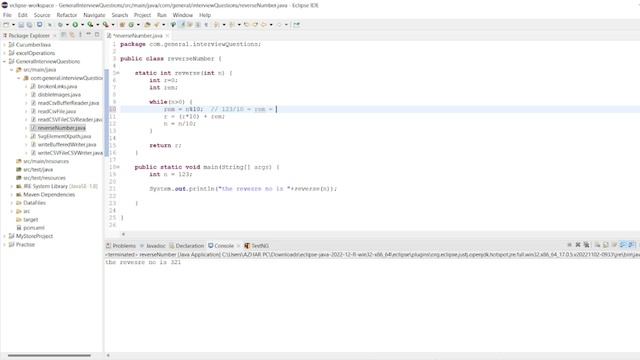Open the Source menu

(x=42, y=15)
